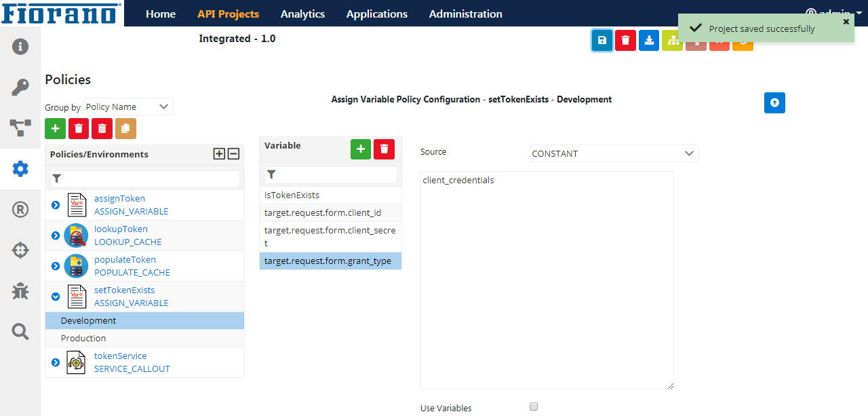The width and height of the screenshot is (868, 416).
Task: Click the second red trash icon under Group by
Action: [102, 128]
